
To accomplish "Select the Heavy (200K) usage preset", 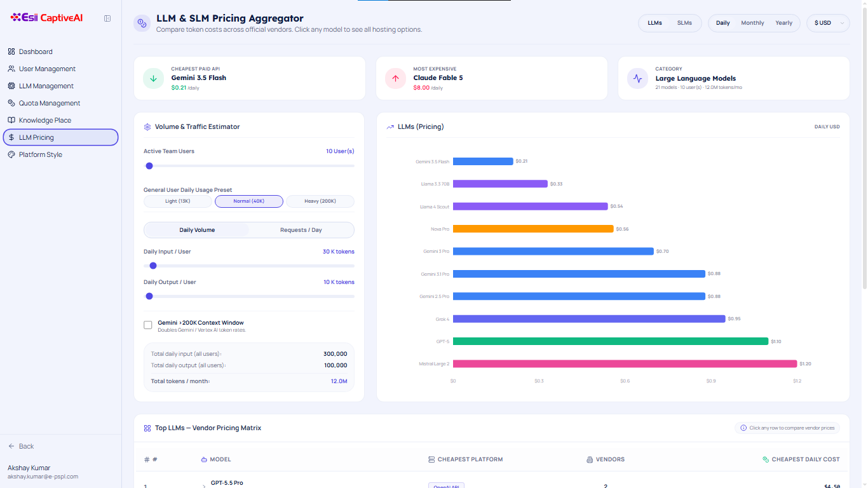I will (320, 201).
